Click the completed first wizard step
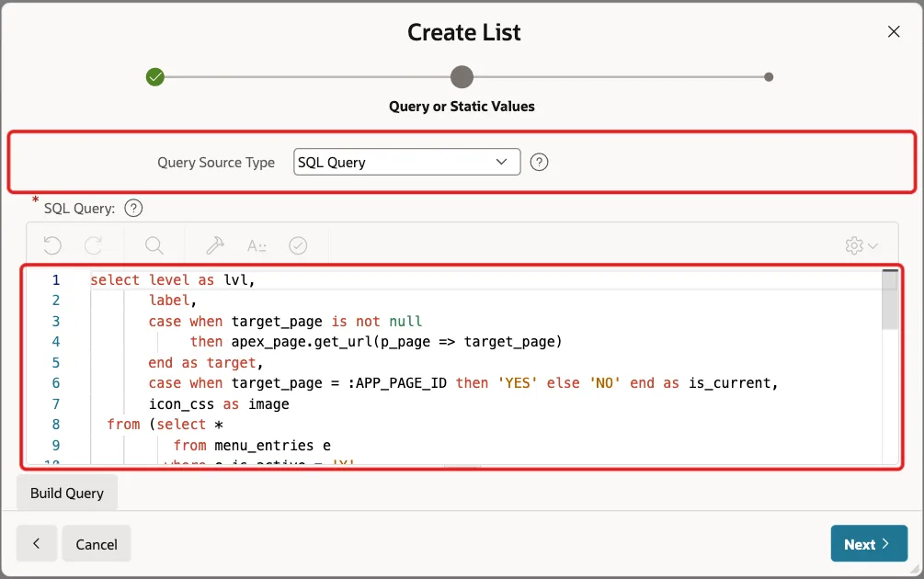 [155, 77]
